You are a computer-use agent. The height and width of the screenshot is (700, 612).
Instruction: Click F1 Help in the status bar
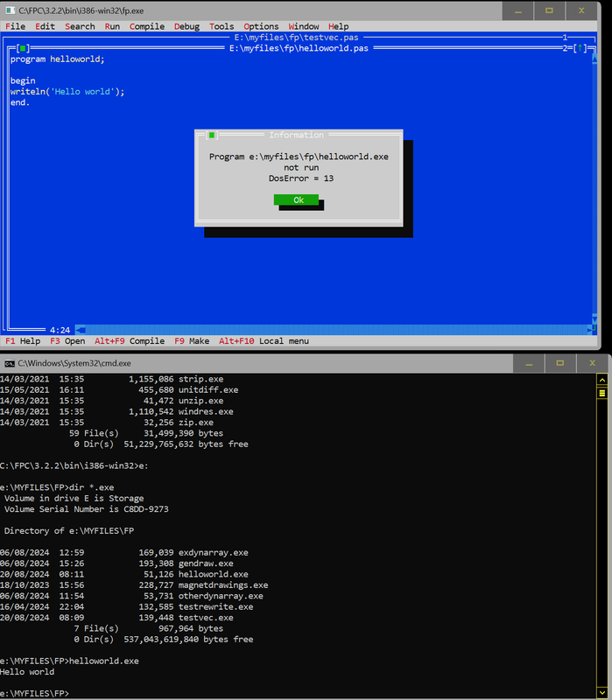click(23, 341)
